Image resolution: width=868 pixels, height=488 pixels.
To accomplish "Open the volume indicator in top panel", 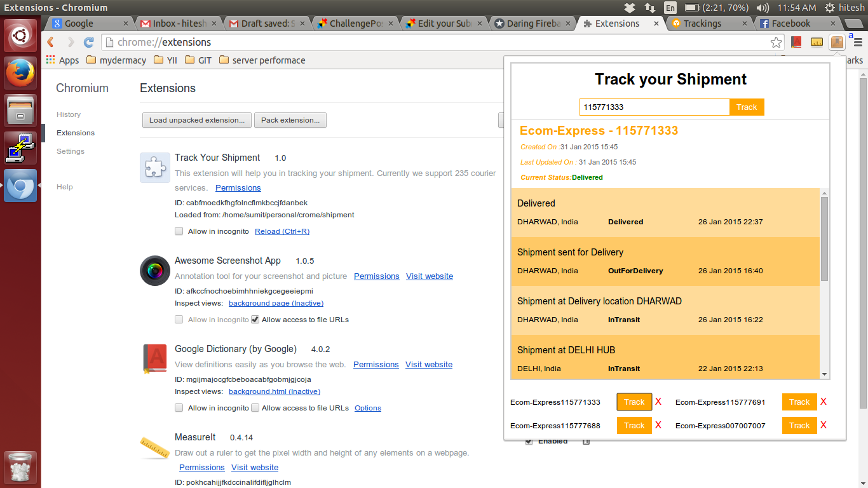I will [764, 8].
